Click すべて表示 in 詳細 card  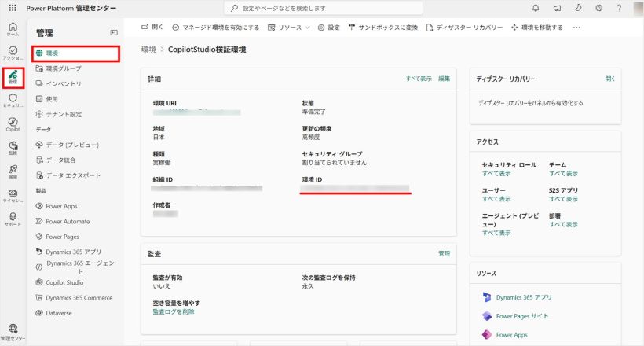click(x=419, y=79)
